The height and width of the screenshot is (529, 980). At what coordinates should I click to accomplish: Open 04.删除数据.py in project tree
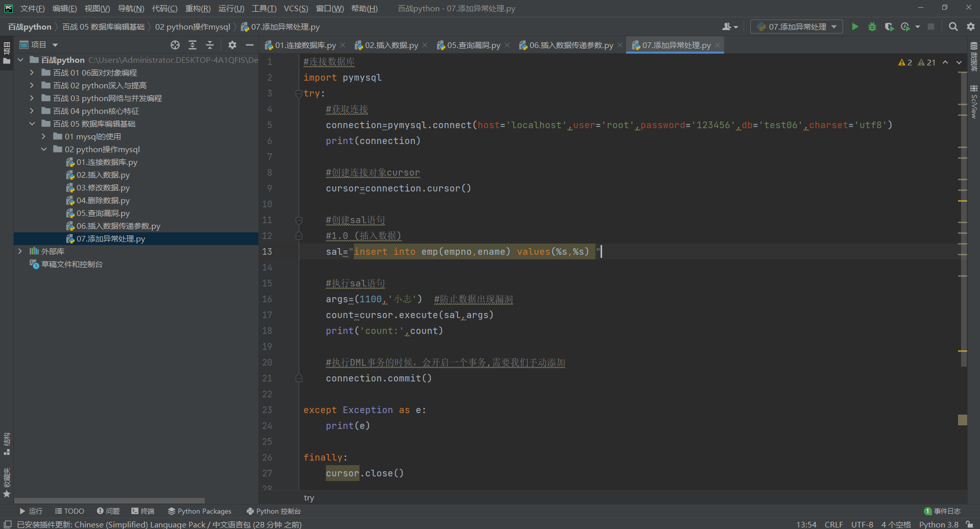click(103, 200)
